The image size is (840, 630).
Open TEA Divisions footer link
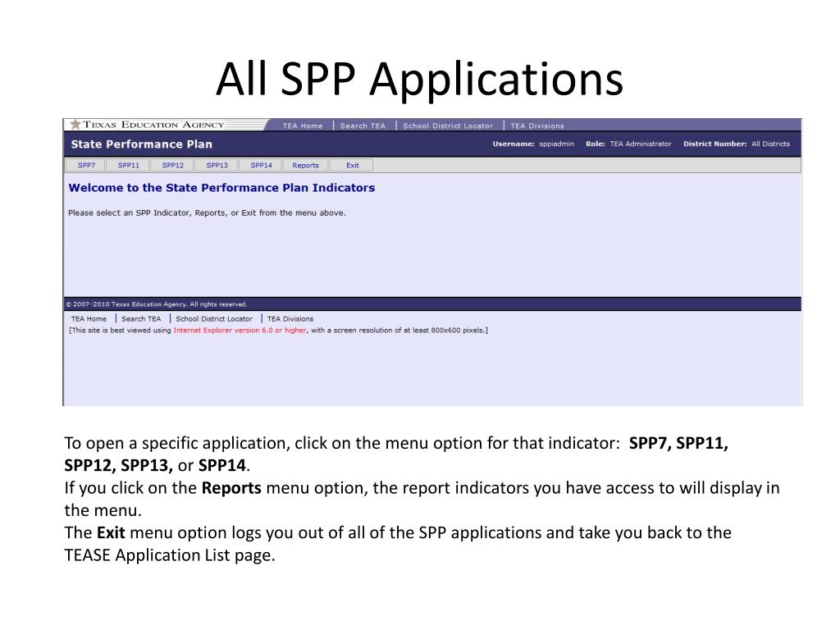pyautogui.click(x=290, y=319)
